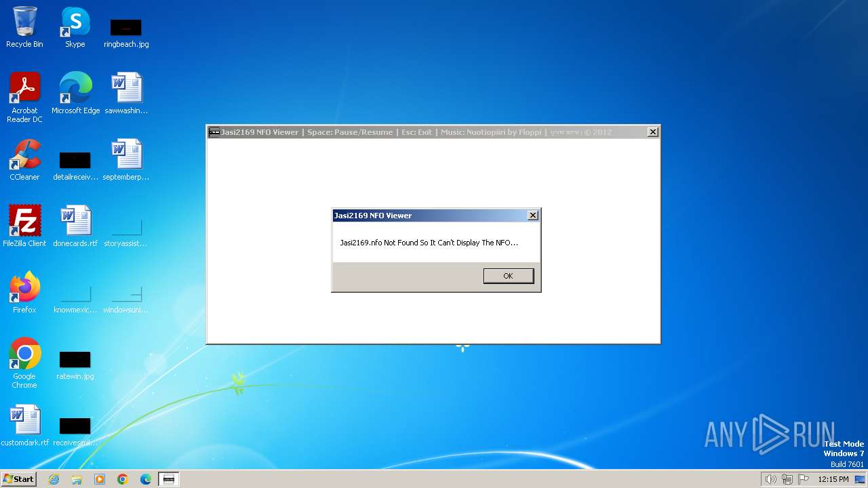Select the Firefox desktop shortcut
The width and height of the screenshot is (868, 488).
24,293
